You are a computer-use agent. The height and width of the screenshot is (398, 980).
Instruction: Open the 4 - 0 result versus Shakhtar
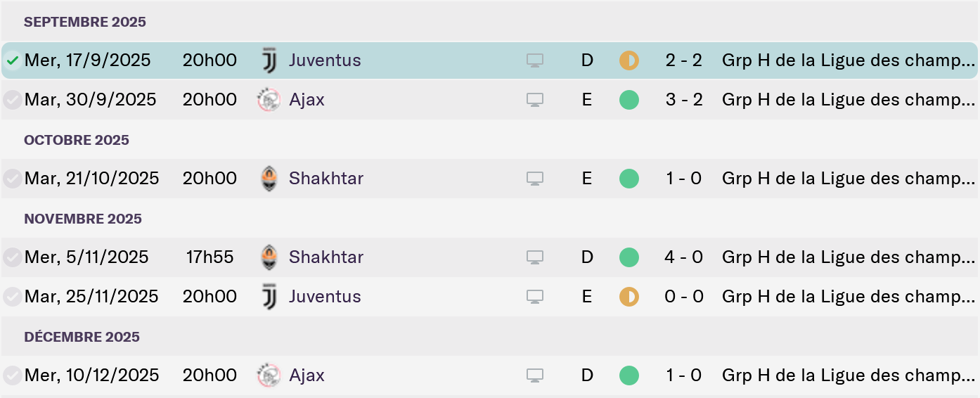tap(684, 257)
